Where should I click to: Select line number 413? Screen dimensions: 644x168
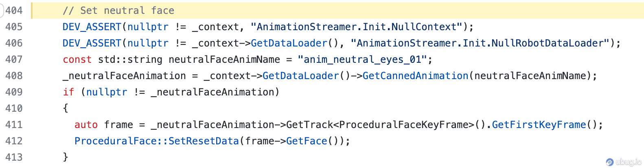click(x=14, y=157)
